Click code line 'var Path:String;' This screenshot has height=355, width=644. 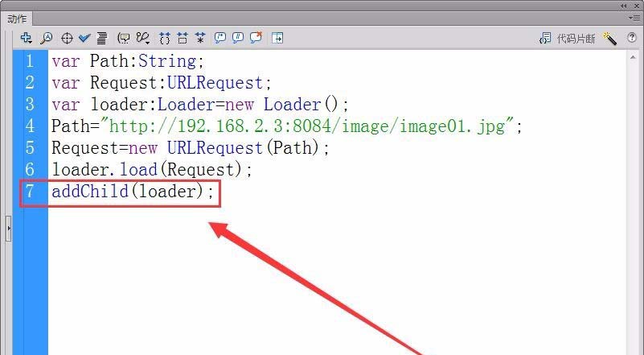point(128,61)
